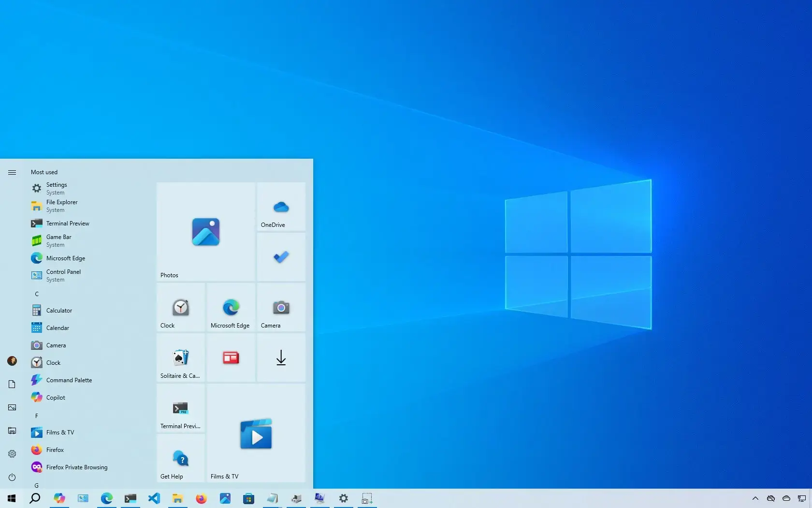Open the Clock app tile
This screenshot has height=508, width=812.
(180, 308)
